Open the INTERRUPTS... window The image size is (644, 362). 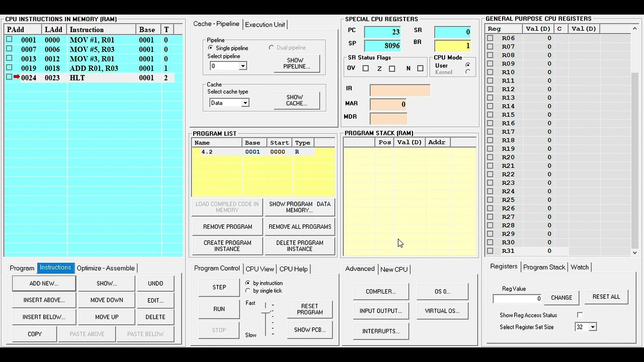381,331
